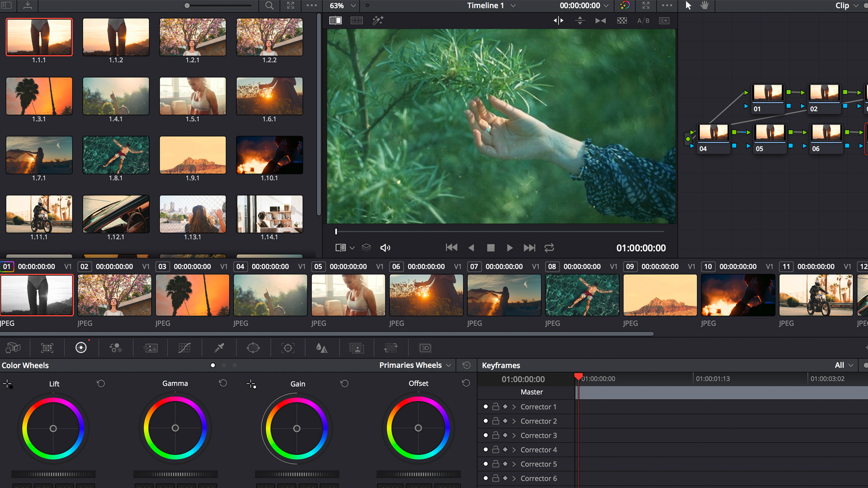Image resolution: width=868 pixels, height=488 pixels.
Task: Toggle A/B reference wipe mode
Action: (643, 20)
